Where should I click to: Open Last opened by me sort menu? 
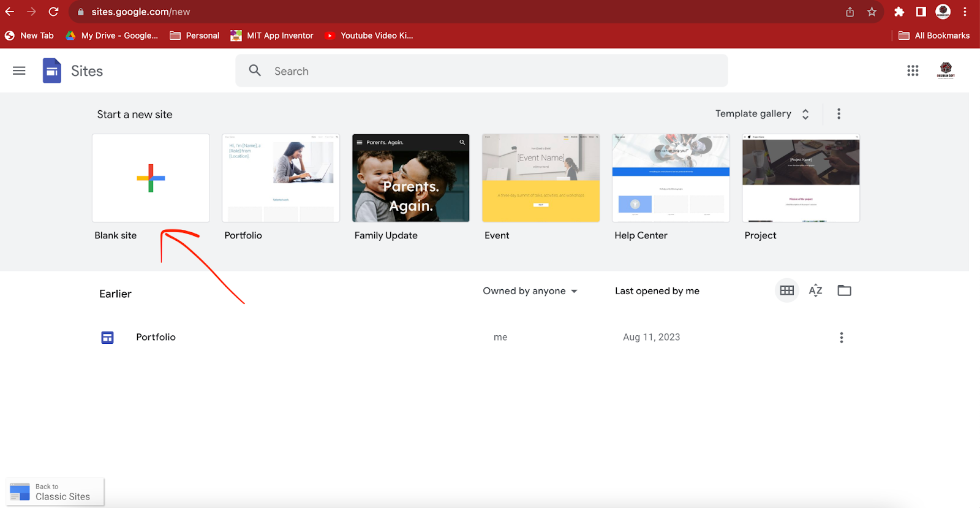coord(657,291)
